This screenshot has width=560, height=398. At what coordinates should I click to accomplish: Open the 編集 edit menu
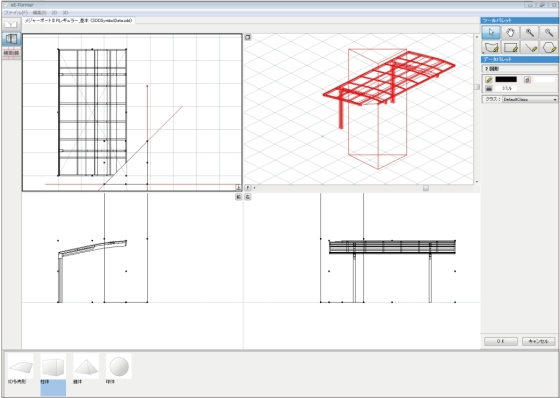click(x=40, y=13)
